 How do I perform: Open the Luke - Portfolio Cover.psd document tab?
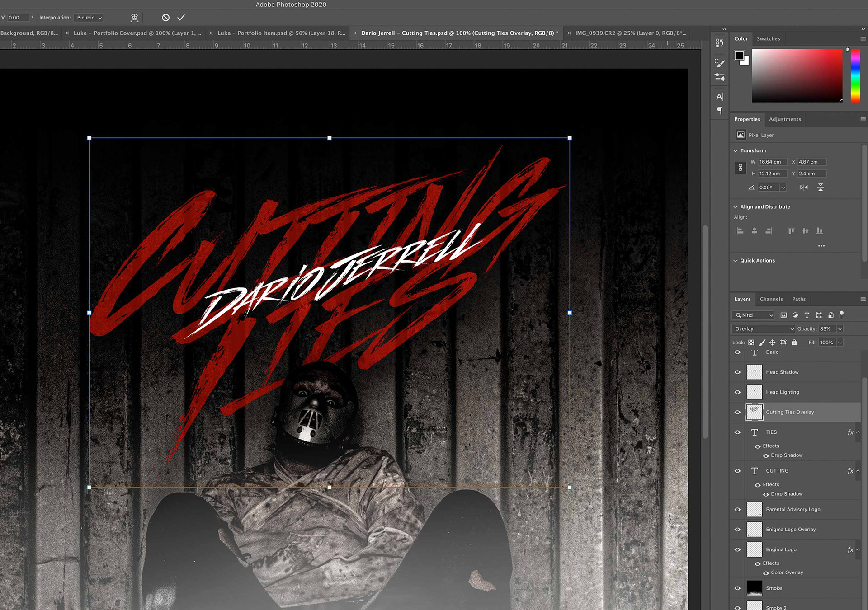click(137, 33)
